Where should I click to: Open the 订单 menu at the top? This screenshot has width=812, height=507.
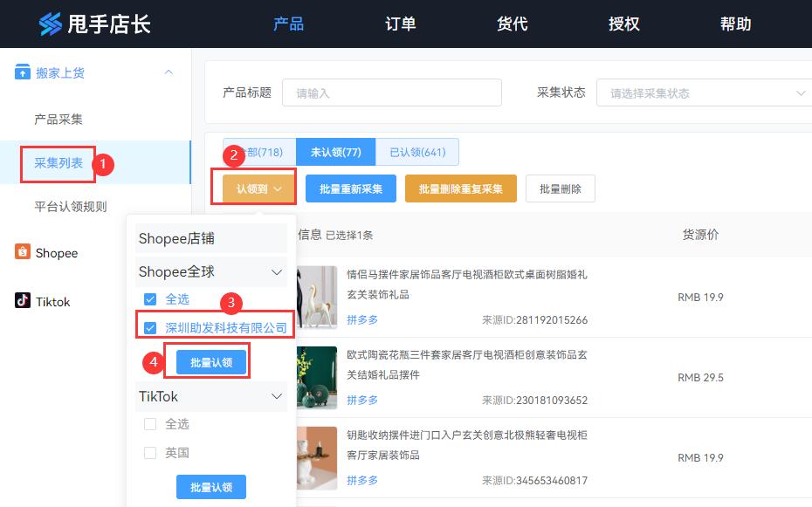tap(400, 24)
